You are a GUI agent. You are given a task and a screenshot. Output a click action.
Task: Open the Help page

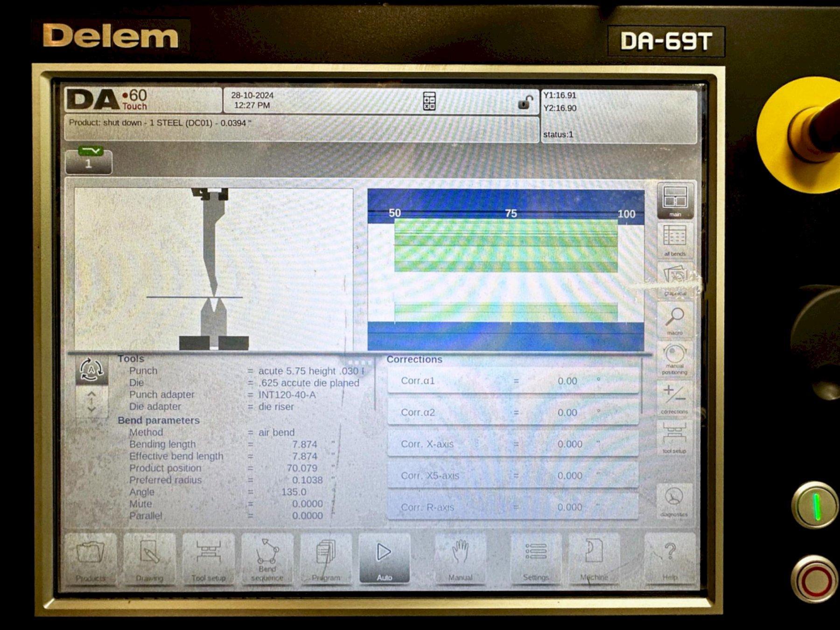(670, 559)
